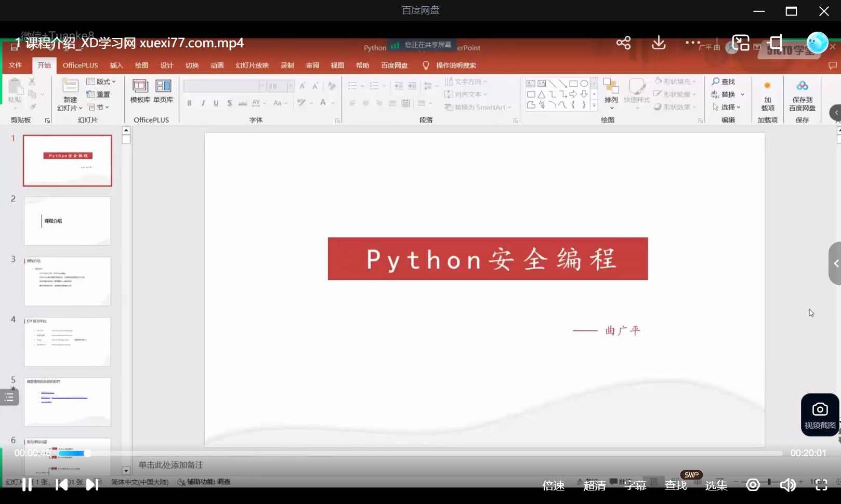This screenshot has width=841, height=504.
Task: Toggle underline formatting in the font group
Action: (216, 103)
